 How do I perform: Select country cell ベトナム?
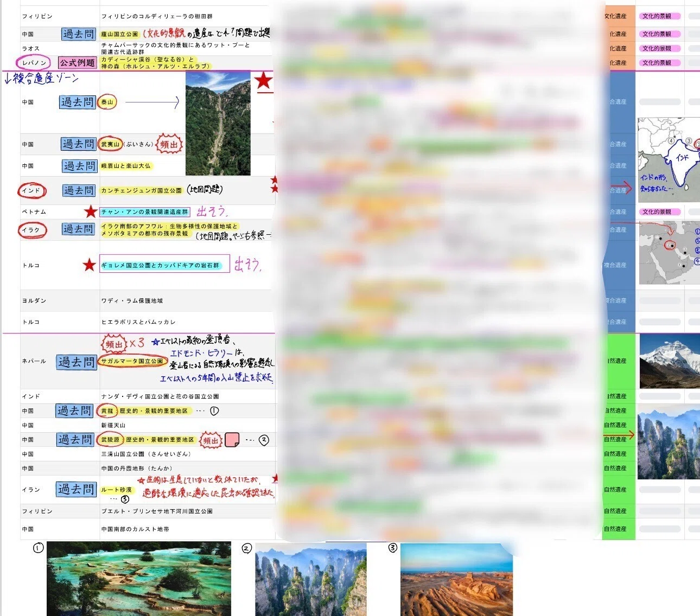point(34,211)
